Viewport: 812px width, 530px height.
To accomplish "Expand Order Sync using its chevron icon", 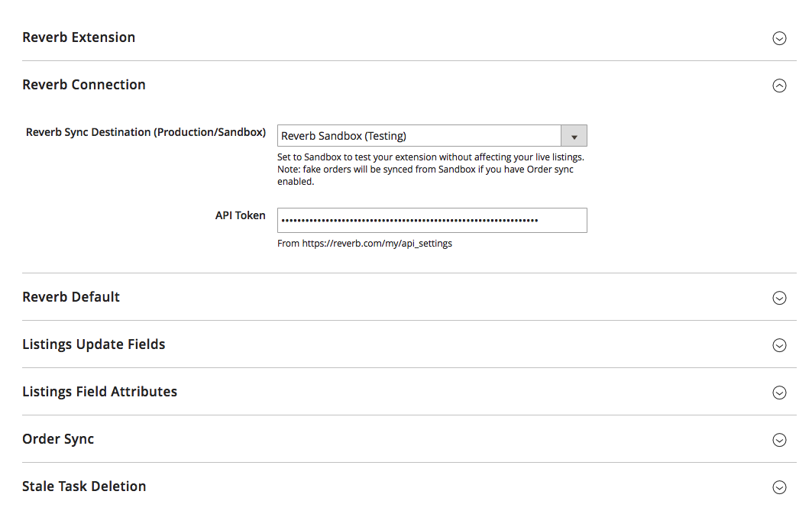I will coord(779,440).
